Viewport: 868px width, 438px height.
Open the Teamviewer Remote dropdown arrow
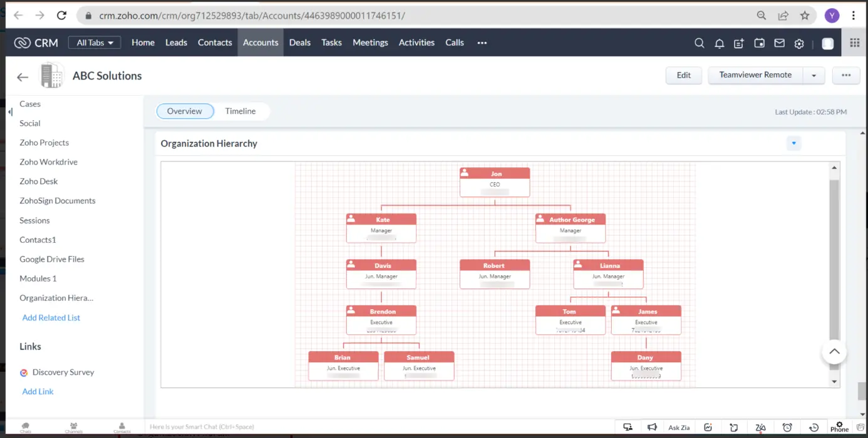[x=814, y=74]
